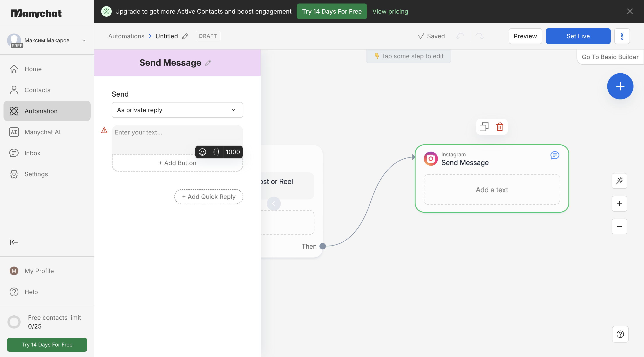Open the Contacts section

click(x=47, y=90)
